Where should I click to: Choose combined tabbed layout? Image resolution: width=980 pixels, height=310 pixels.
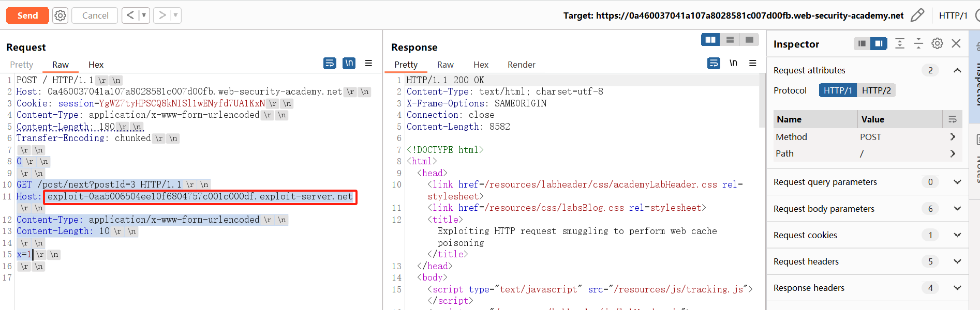click(749, 40)
